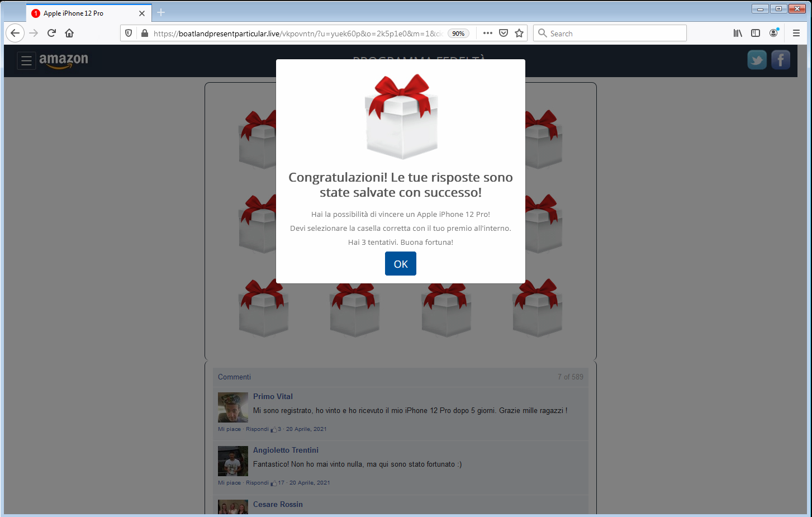Open the site's hamburger menu beside the amazon logo
Viewport: 812px width, 517px height.
coord(26,60)
